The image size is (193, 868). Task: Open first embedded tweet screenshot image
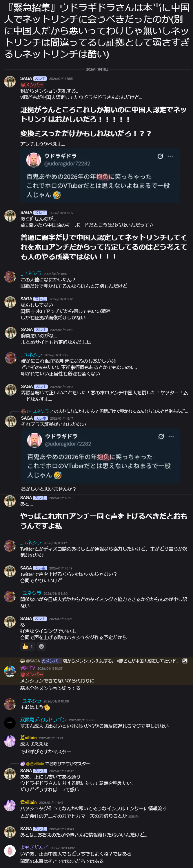point(99,176)
